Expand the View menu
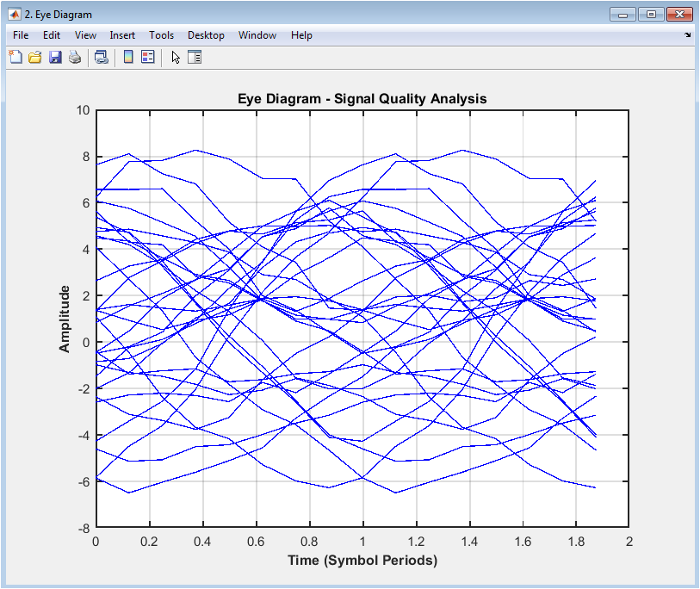The image size is (700, 589). click(85, 35)
